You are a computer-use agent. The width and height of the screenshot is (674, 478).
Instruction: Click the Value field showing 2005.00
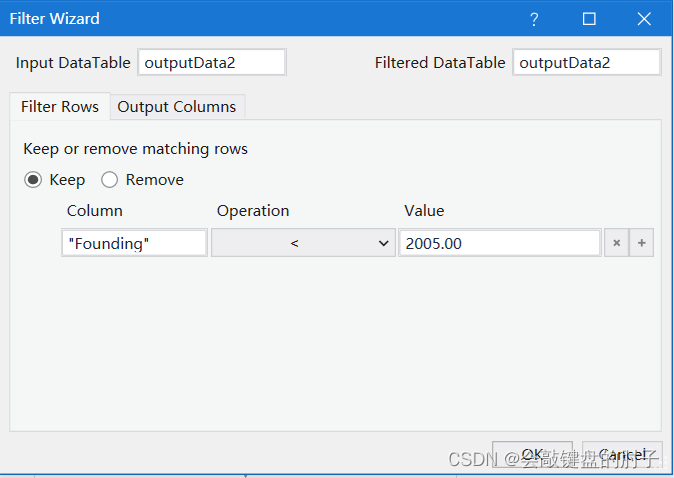pyautogui.click(x=499, y=243)
